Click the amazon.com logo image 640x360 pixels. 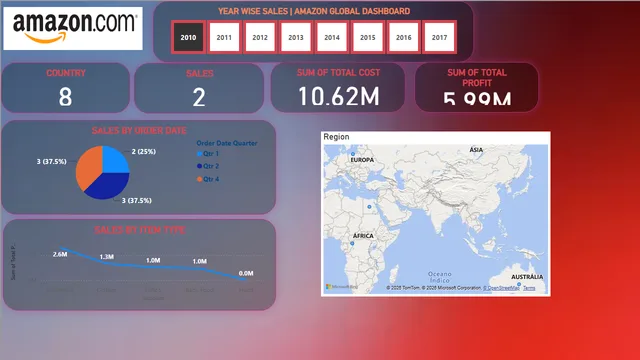pos(73,28)
